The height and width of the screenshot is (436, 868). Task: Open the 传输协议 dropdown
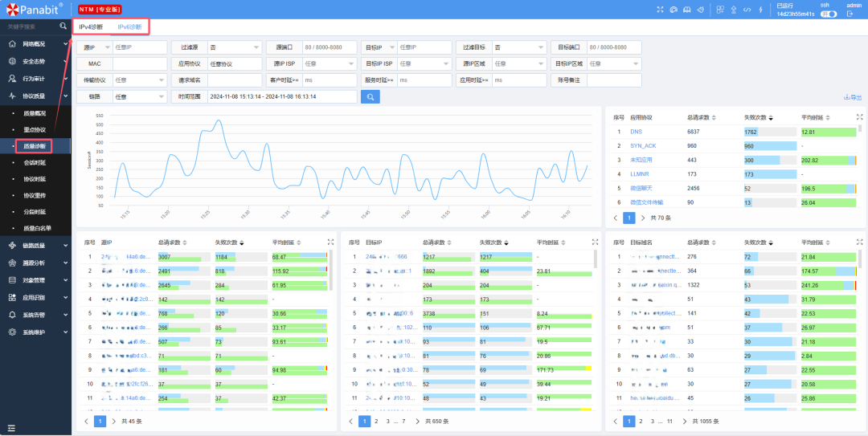140,79
